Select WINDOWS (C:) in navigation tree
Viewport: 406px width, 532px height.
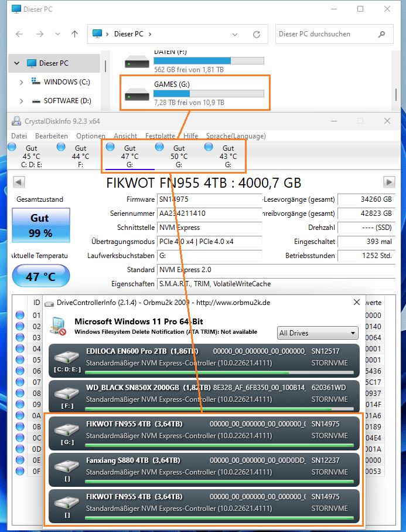click(x=67, y=82)
